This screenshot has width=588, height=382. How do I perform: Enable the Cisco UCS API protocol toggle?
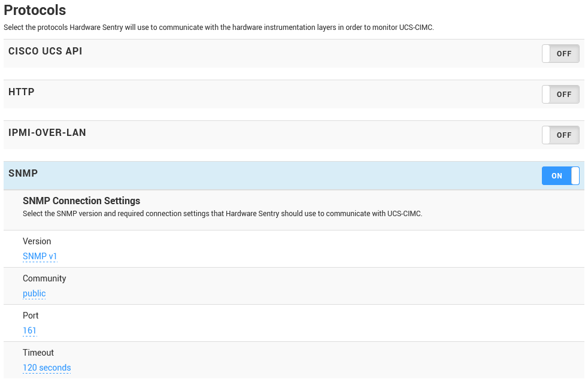(x=560, y=53)
